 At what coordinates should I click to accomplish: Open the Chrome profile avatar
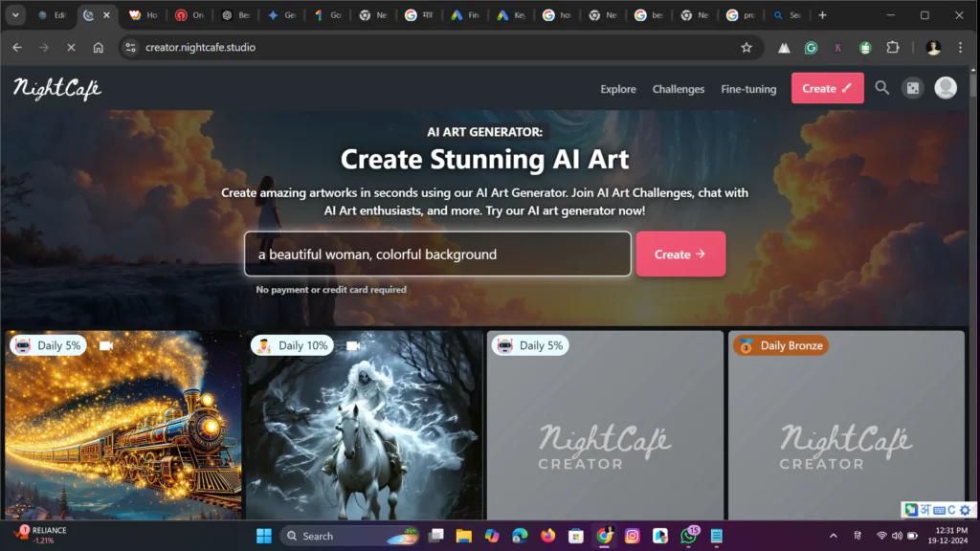coord(933,48)
